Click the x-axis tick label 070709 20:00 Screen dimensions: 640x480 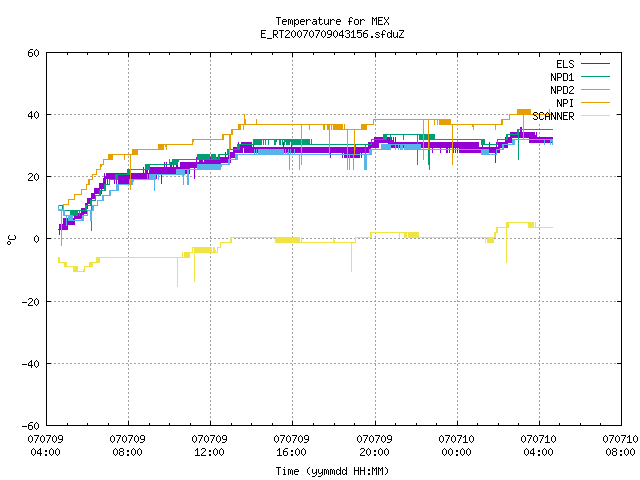[374, 445]
